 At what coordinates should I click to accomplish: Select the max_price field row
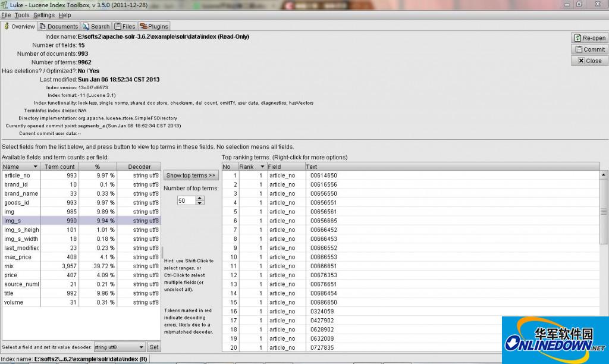click(x=81, y=257)
